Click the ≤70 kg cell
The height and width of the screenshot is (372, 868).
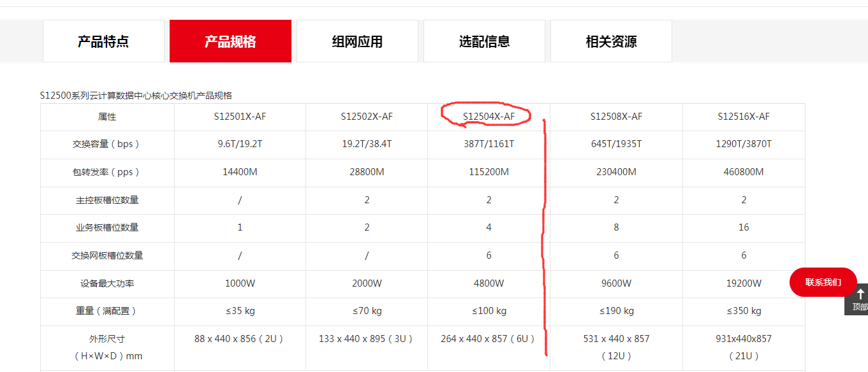point(367,311)
